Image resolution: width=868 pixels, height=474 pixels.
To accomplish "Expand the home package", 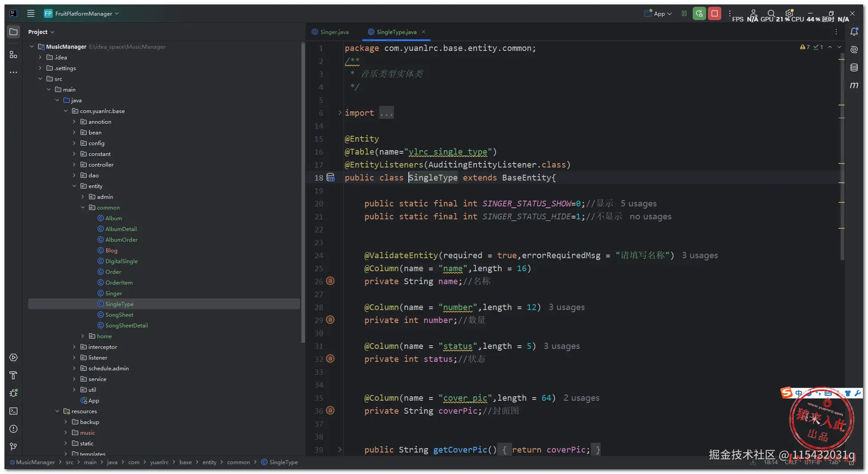I will 83,336.
